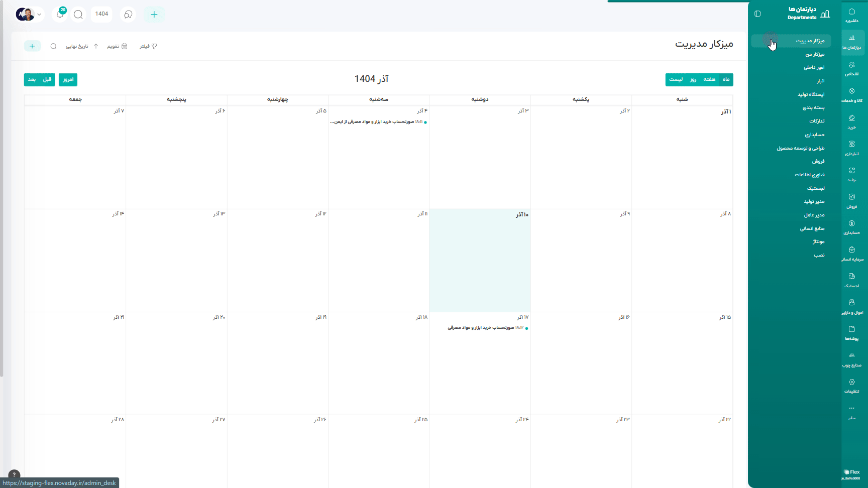Open the لجستیک truck icon in icon rail

point(851,280)
